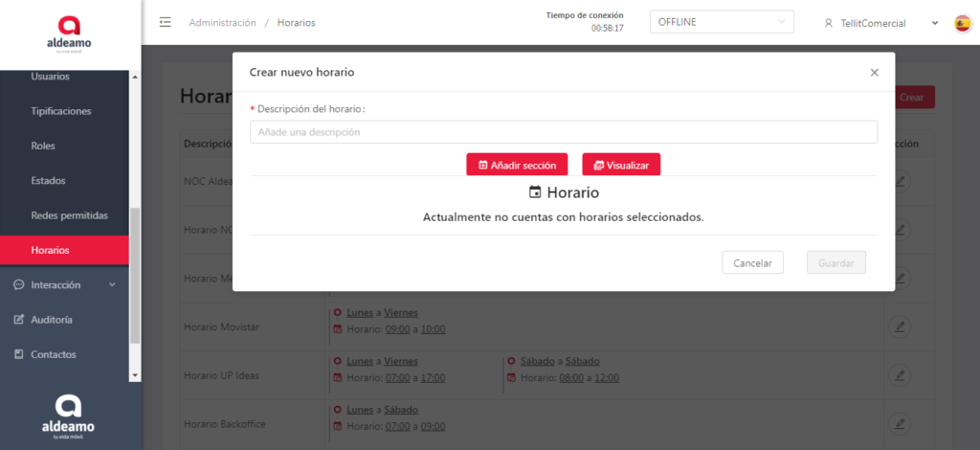Viewport: 980px width, 450px height.
Task: Open the OFFLINE status dropdown
Action: [x=721, y=22]
